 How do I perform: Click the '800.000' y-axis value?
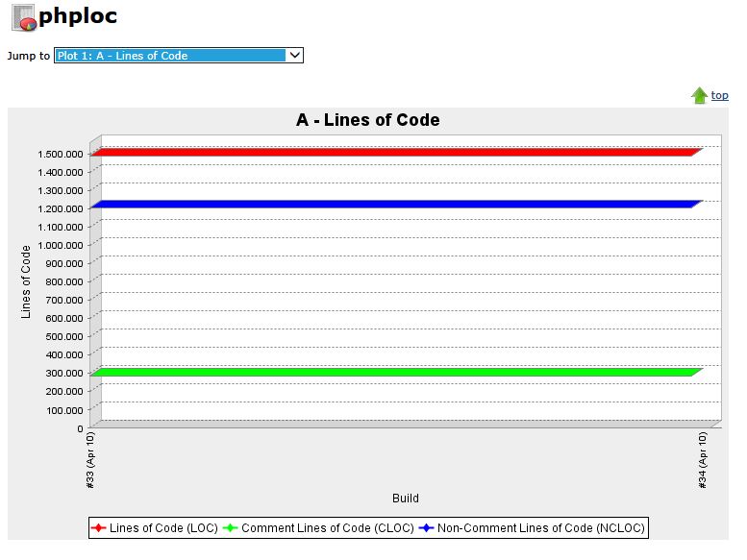pyautogui.click(x=64, y=281)
